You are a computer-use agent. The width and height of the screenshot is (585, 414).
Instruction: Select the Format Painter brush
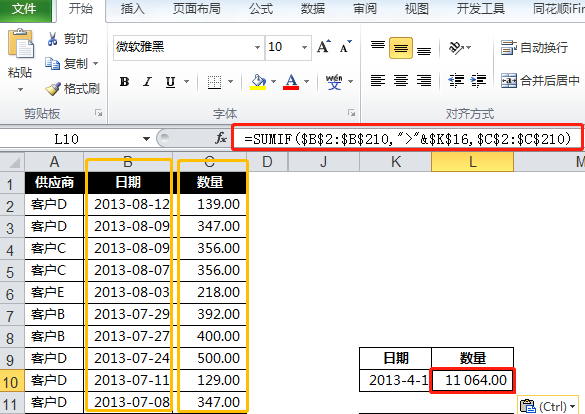(x=53, y=88)
